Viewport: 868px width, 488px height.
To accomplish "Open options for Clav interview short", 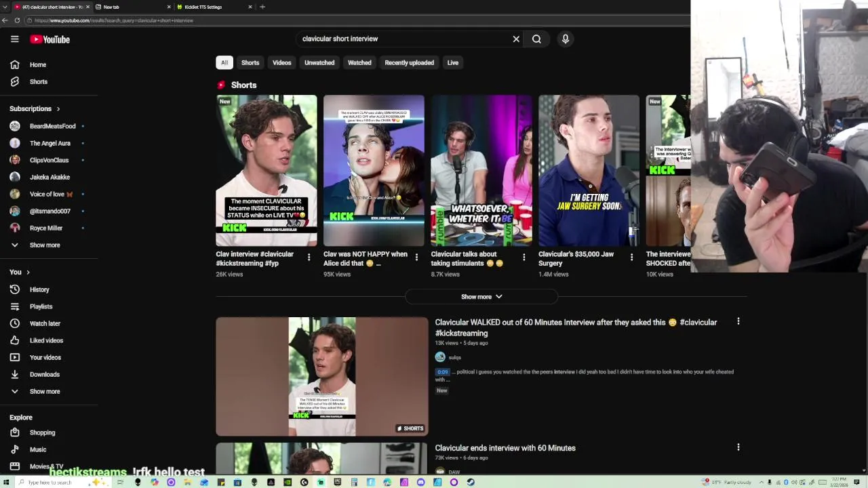I will point(309,258).
